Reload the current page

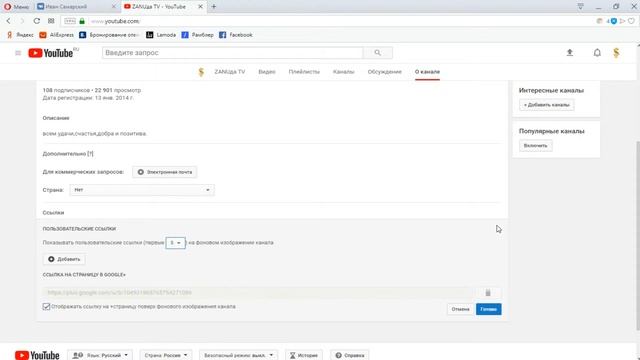37,21
